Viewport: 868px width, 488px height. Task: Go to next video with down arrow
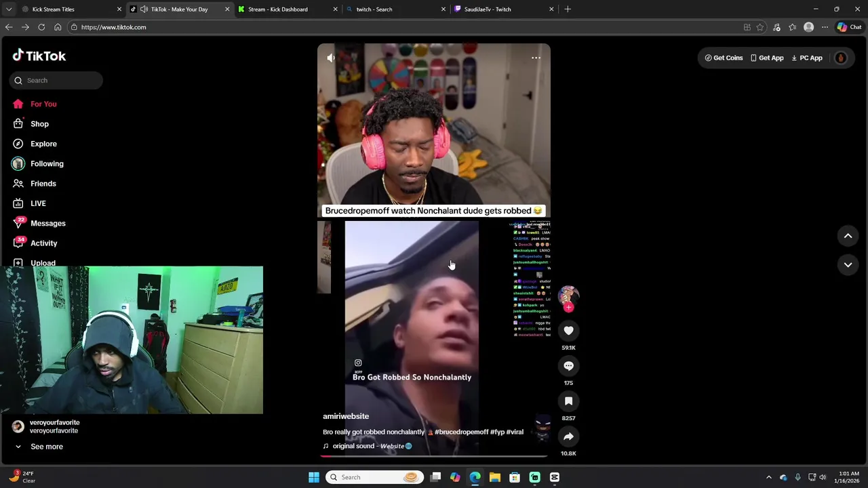click(x=848, y=265)
